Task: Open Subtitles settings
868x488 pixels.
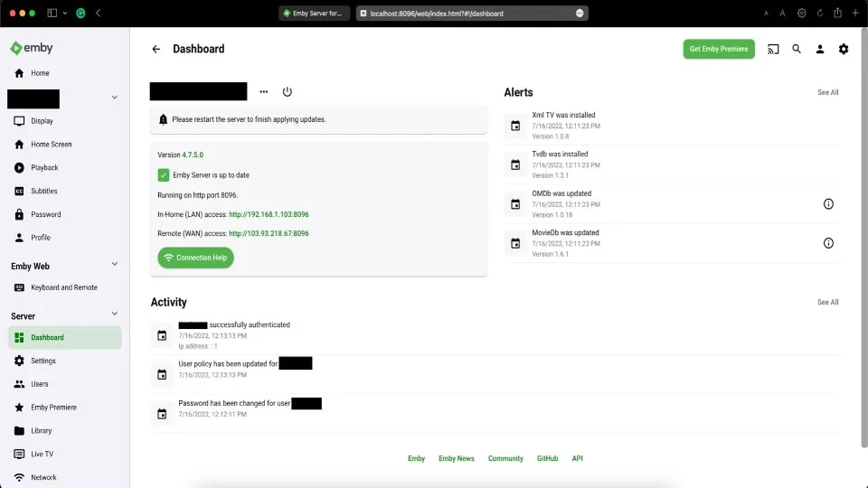Action: pyautogui.click(x=65, y=191)
